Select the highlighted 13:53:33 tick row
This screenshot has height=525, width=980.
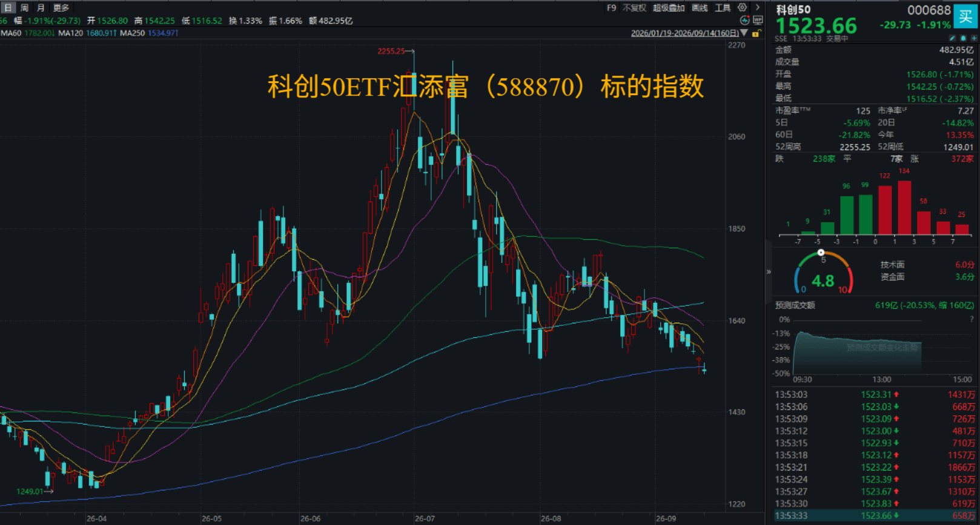coord(875,516)
